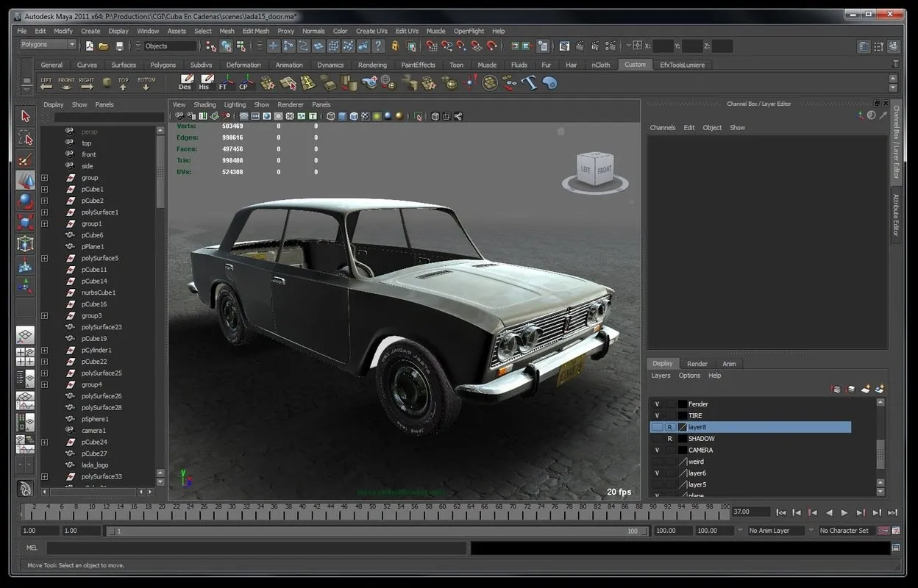Select the Scale tool cube icon
The image size is (918, 588).
pos(26,223)
